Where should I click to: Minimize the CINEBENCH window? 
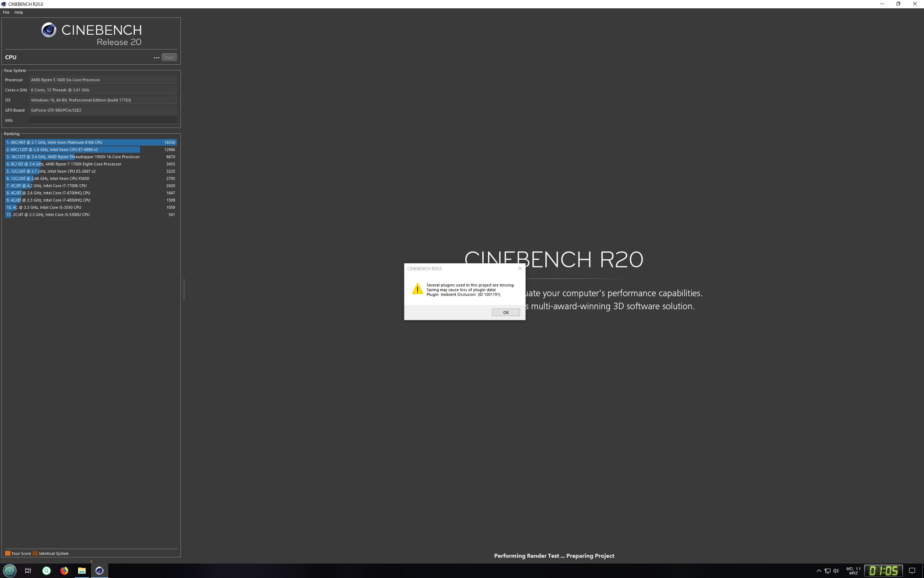[x=882, y=4]
